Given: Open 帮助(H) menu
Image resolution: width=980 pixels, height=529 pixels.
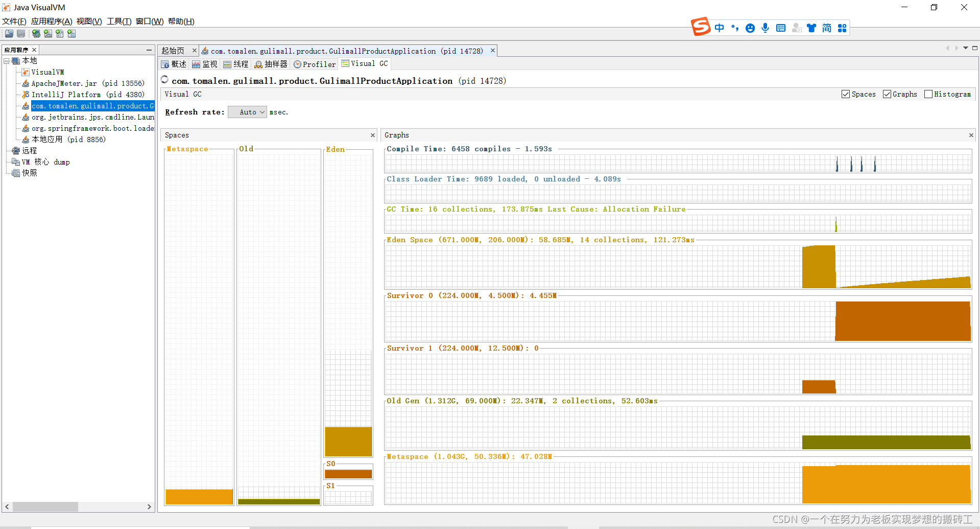Looking at the screenshot, I should pos(181,21).
